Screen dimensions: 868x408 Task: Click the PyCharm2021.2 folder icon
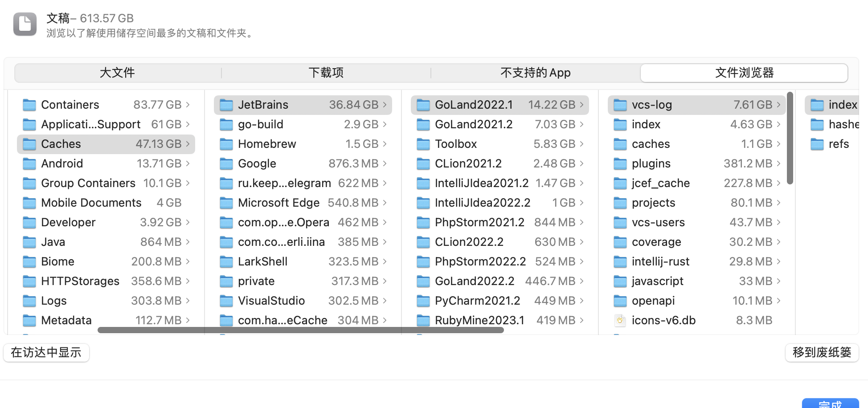point(423,301)
